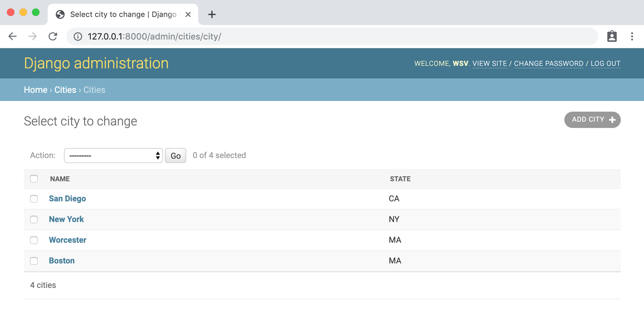Open Cities app breadcrumb link
The width and height of the screenshot is (644, 318).
[65, 90]
